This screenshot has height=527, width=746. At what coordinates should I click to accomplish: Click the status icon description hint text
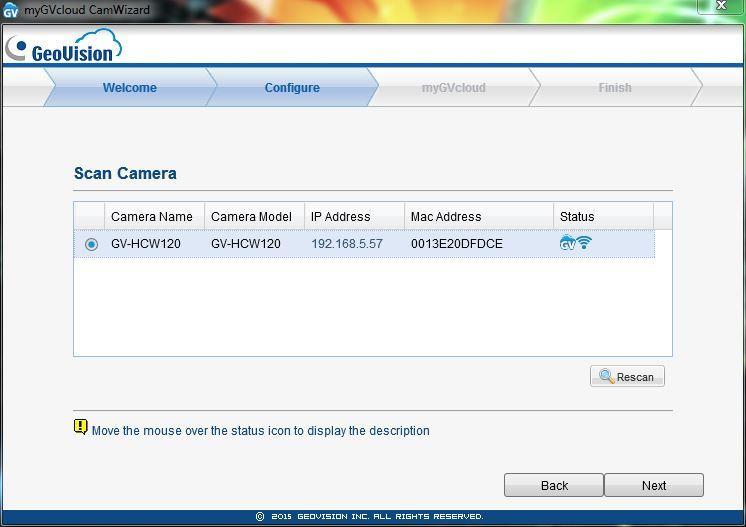[261, 430]
